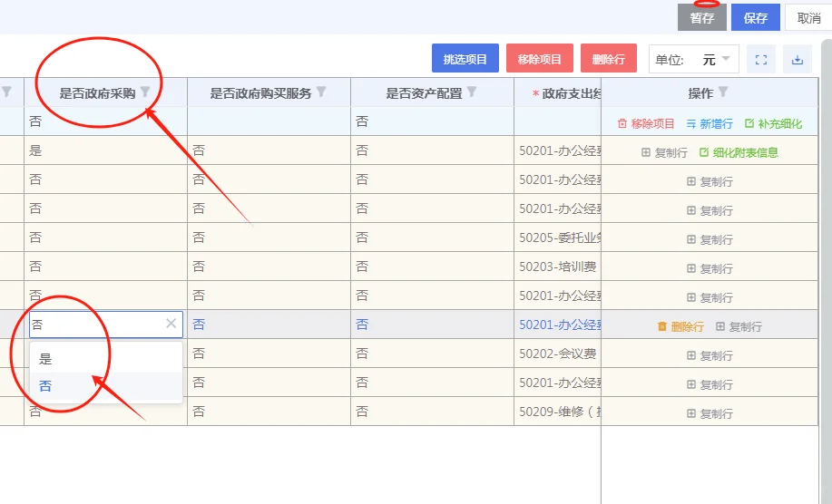Click the blue 保存 button
Screen dimensions: 832x504
pyautogui.click(x=755, y=17)
